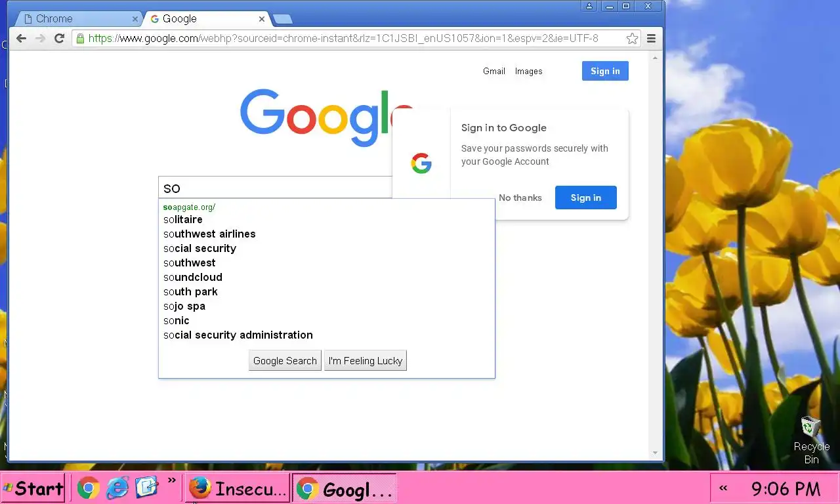
Task: Open Gmail link
Action: click(494, 72)
